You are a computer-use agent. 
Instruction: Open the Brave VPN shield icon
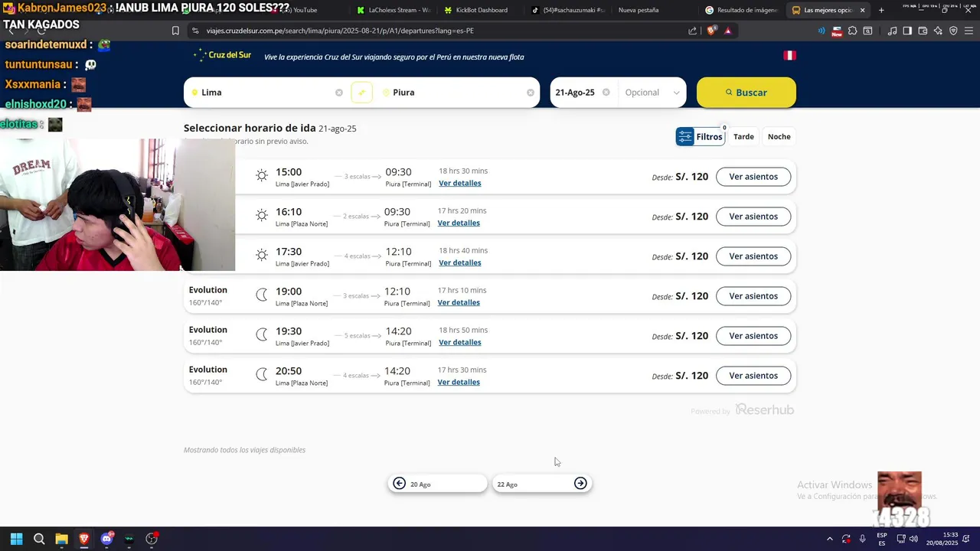953,31
